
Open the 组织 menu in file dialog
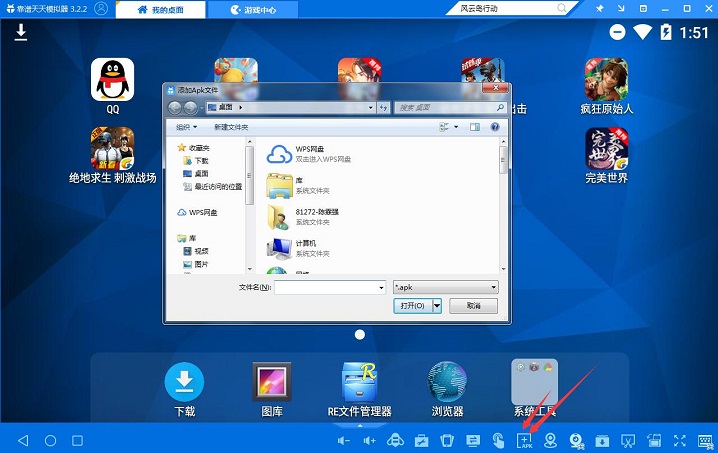click(x=186, y=127)
